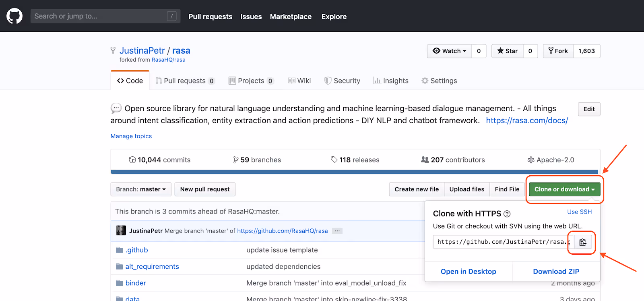Image resolution: width=644 pixels, height=301 pixels.
Task: Open the alt_requirements folder
Action: [x=152, y=266]
